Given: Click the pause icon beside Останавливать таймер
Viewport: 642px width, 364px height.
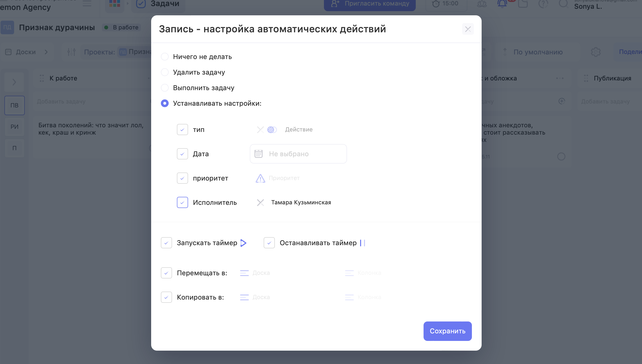Looking at the screenshot, I should (363, 243).
